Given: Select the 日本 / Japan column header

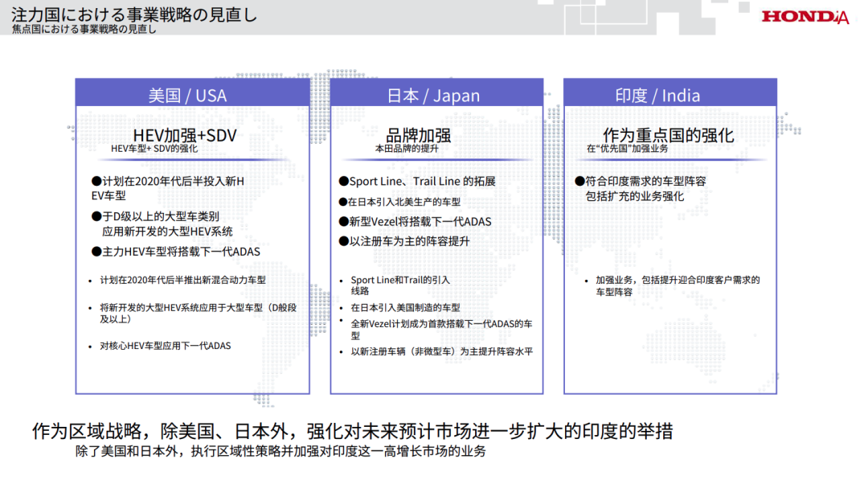Looking at the screenshot, I should pyautogui.click(x=433, y=96).
